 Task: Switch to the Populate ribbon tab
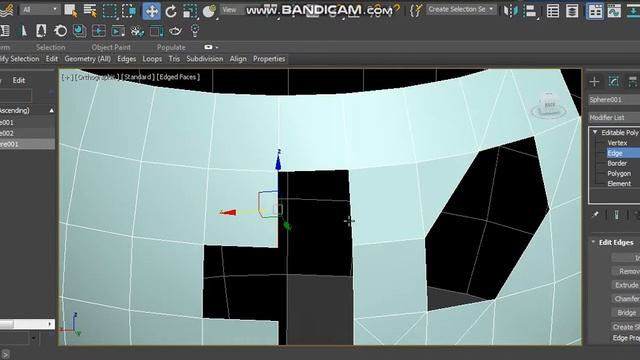[x=171, y=47]
